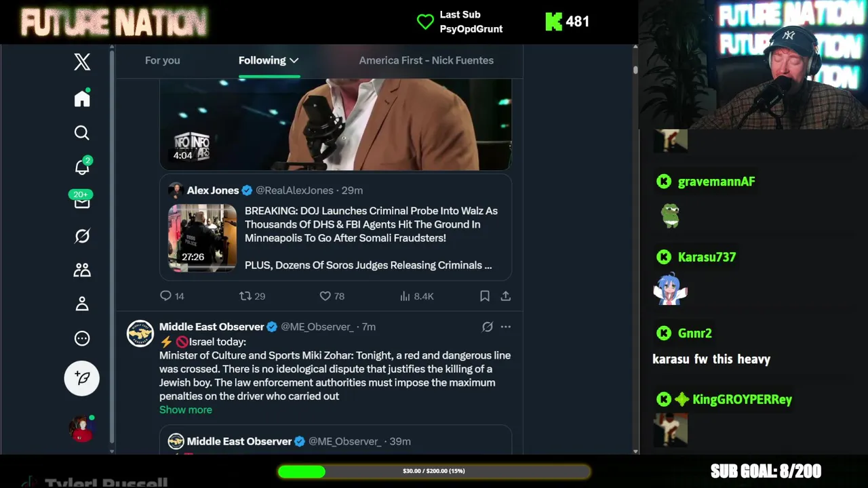Open Communities people icon
Screen dimensions: 868x488
point(82,270)
